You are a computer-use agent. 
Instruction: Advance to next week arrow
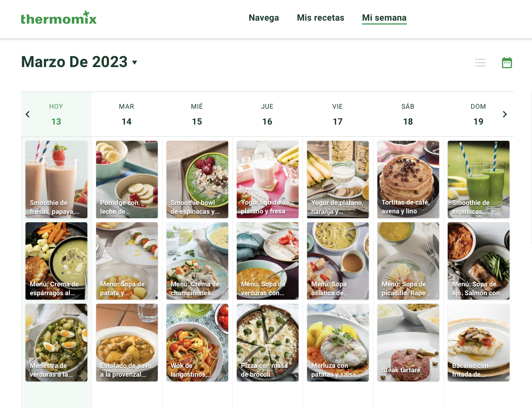coord(505,114)
